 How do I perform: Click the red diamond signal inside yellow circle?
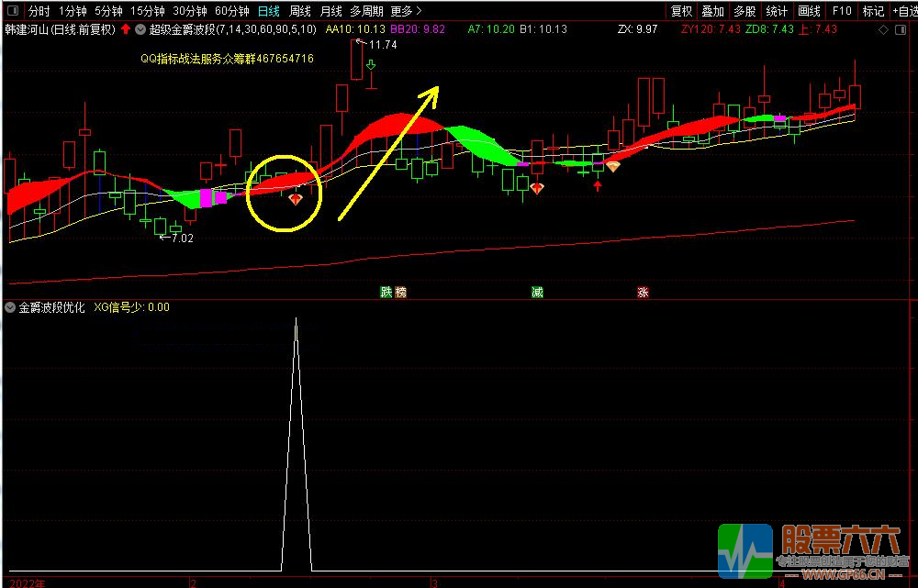pyautogui.click(x=296, y=198)
